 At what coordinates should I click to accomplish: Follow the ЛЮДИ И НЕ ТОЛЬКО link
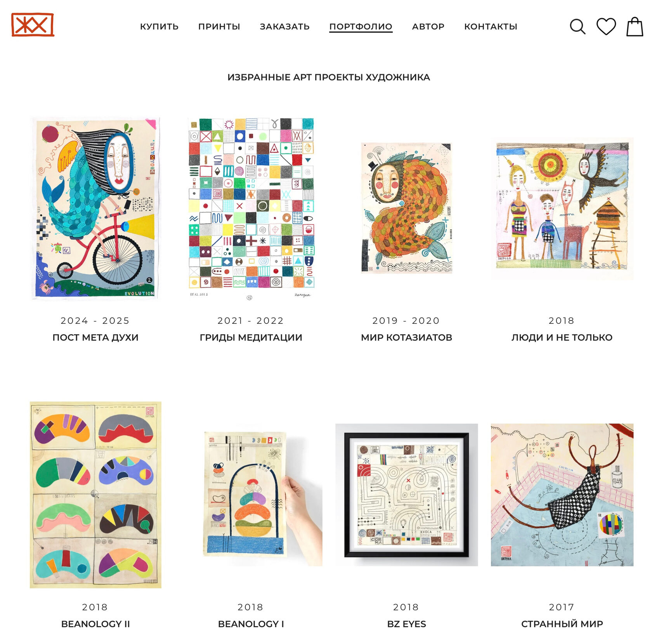tap(562, 337)
